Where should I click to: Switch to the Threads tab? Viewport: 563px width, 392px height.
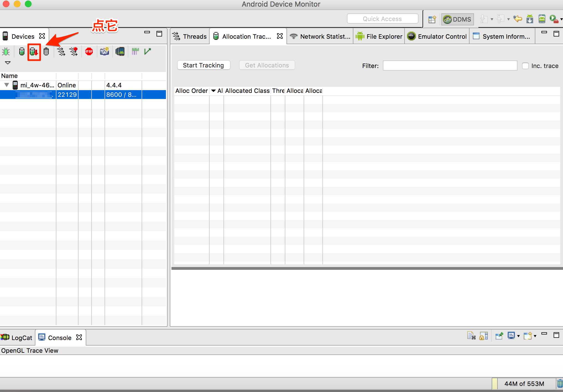click(x=190, y=36)
